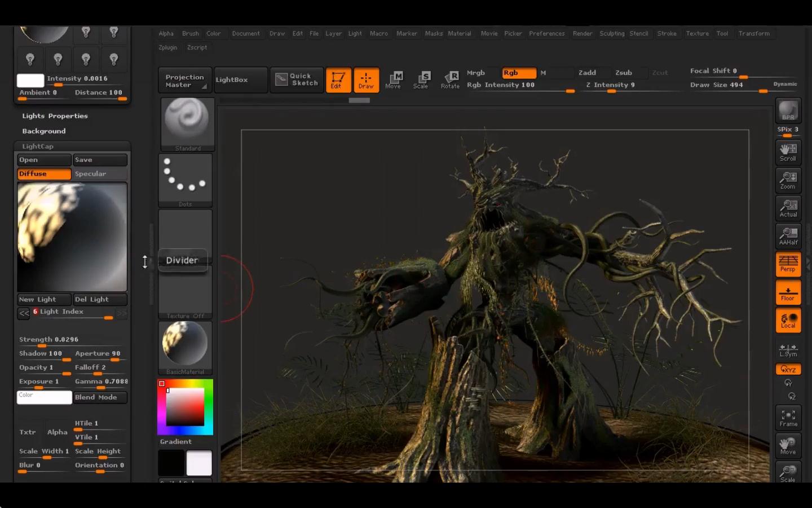
Task: Click the Del Light button
Action: [100, 300]
